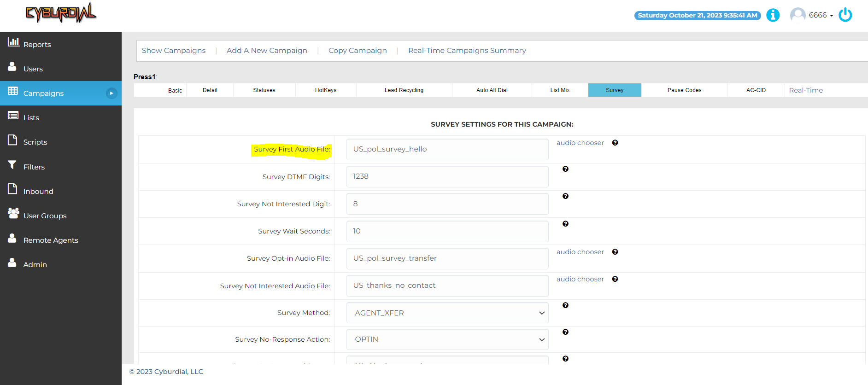Viewport: 868px width, 385px height.
Task: Open the Real-Time tab link
Action: 806,90
